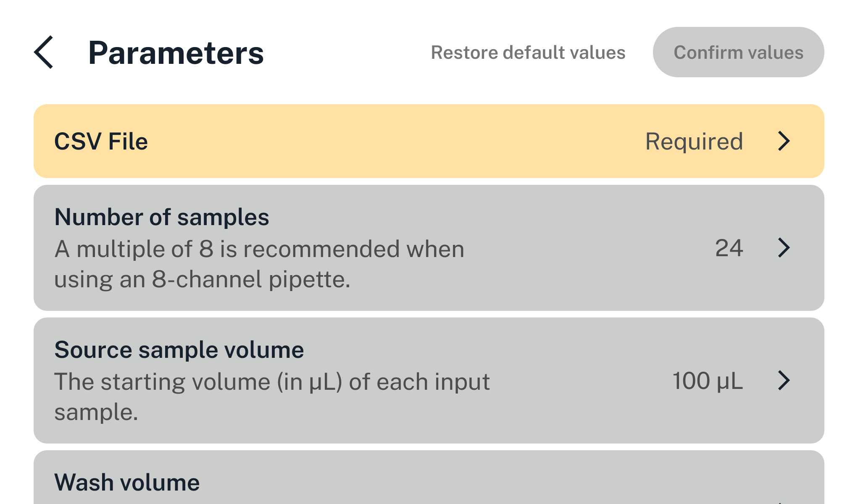Image resolution: width=858 pixels, height=504 pixels.
Task: Click Restore default values
Action: pos(528,52)
